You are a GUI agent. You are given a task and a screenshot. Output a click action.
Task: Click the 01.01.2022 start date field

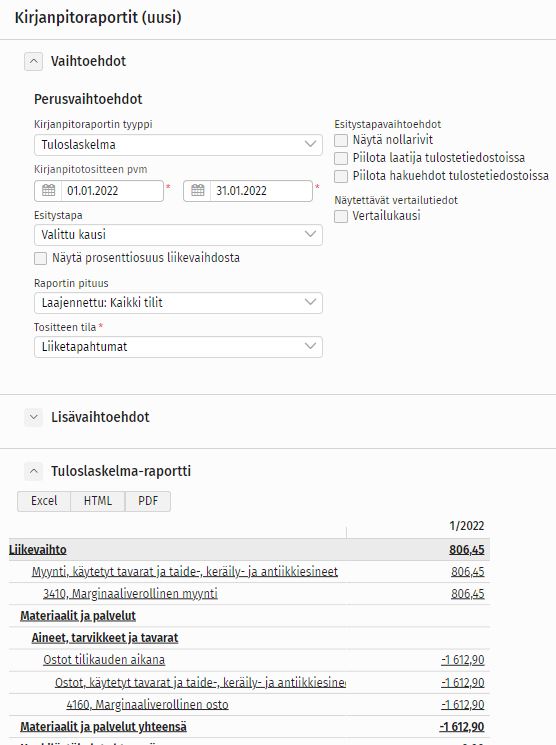point(112,191)
